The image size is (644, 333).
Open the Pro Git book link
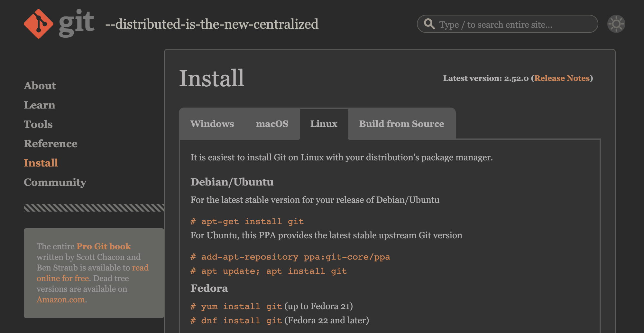click(104, 246)
